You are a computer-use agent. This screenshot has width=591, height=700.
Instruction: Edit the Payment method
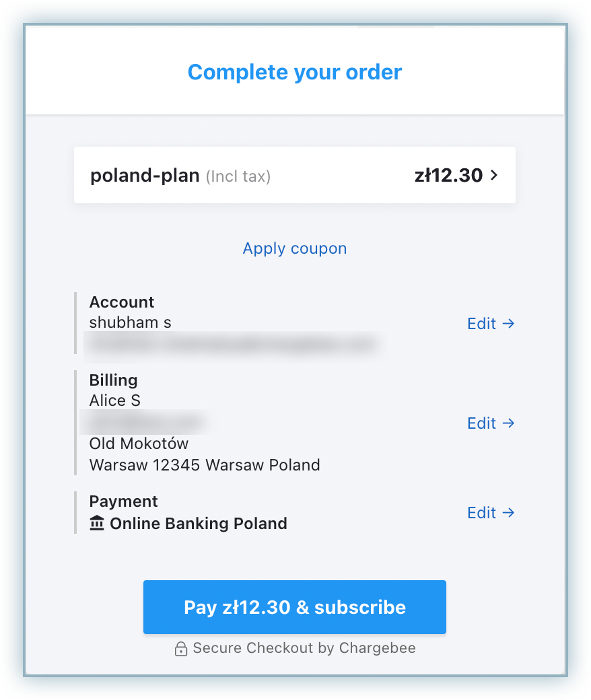491,513
